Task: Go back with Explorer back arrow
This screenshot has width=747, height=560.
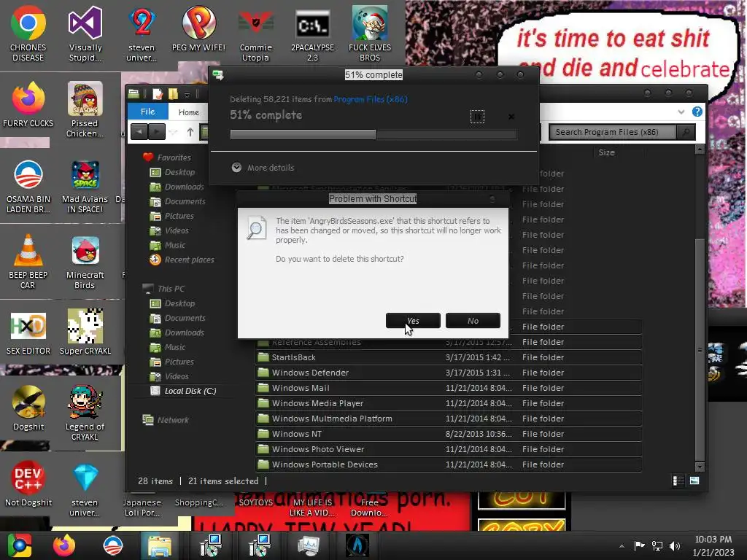Action: [139, 132]
